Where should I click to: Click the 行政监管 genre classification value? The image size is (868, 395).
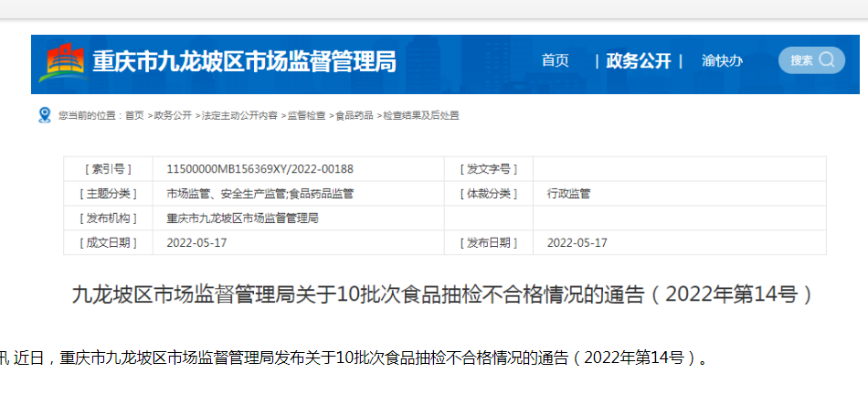pyautogui.click(x=568, y=194)
